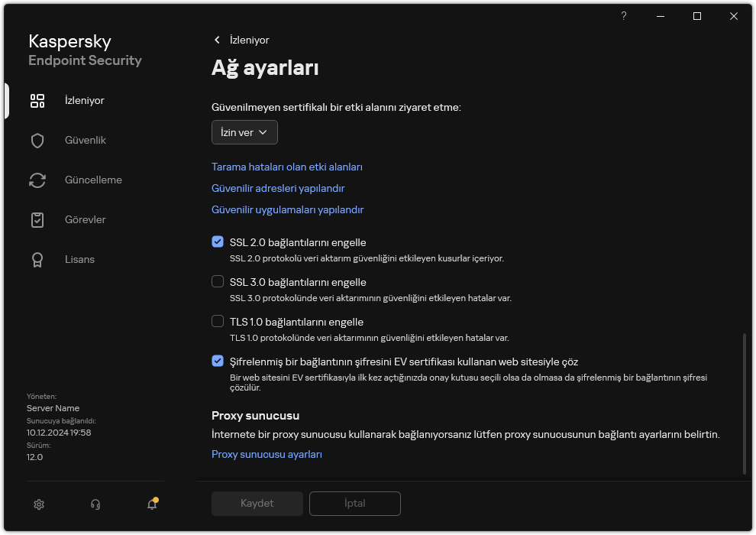The image size is (756, 535).
Task: Open Proxy sunucusu ayarları
Action: tap(267, 454)
